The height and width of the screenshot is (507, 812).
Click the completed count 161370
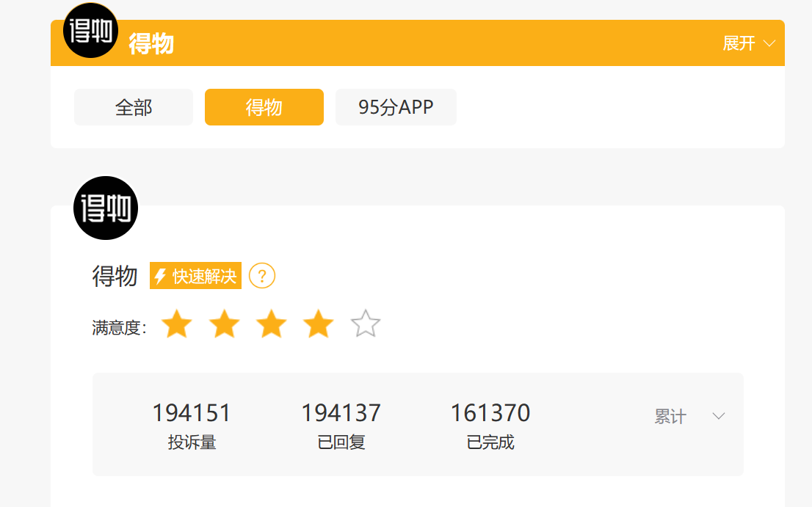[490, 413]
